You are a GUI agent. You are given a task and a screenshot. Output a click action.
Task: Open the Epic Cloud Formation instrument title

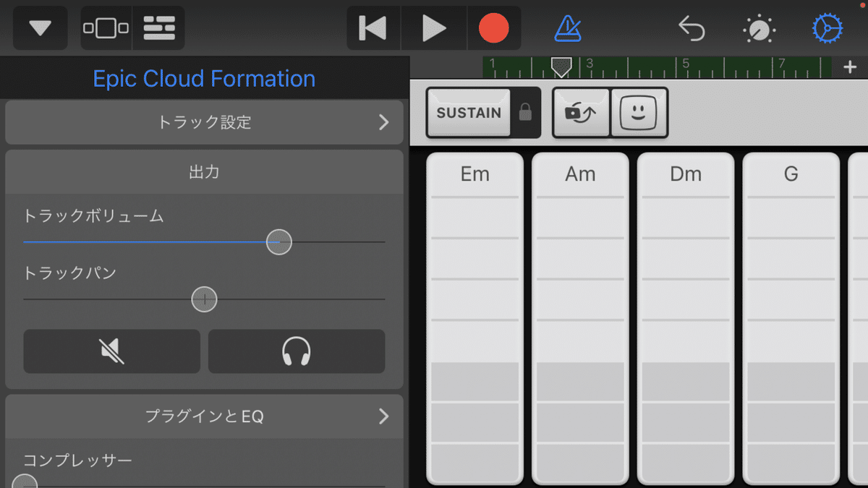[x=204, y=78]
